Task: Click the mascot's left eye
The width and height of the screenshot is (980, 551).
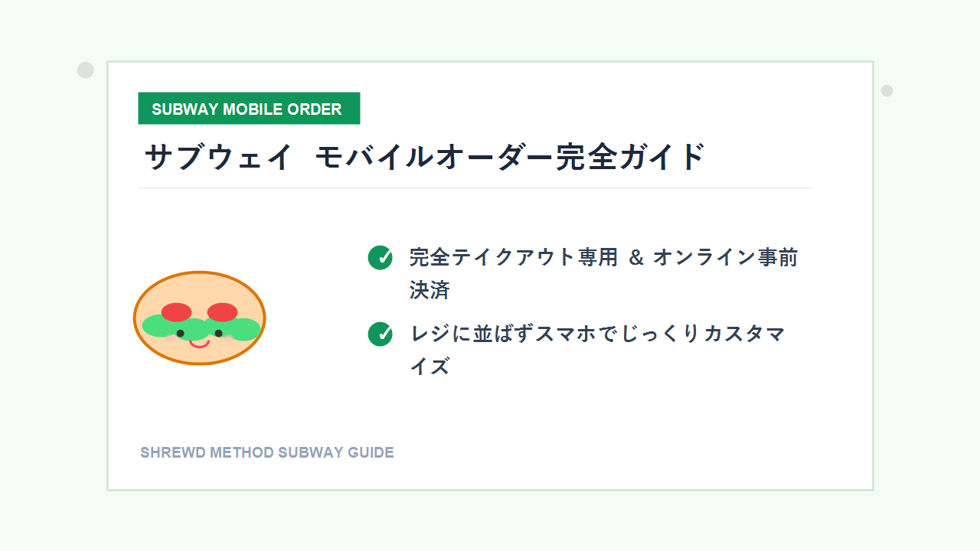Action: 181,333
